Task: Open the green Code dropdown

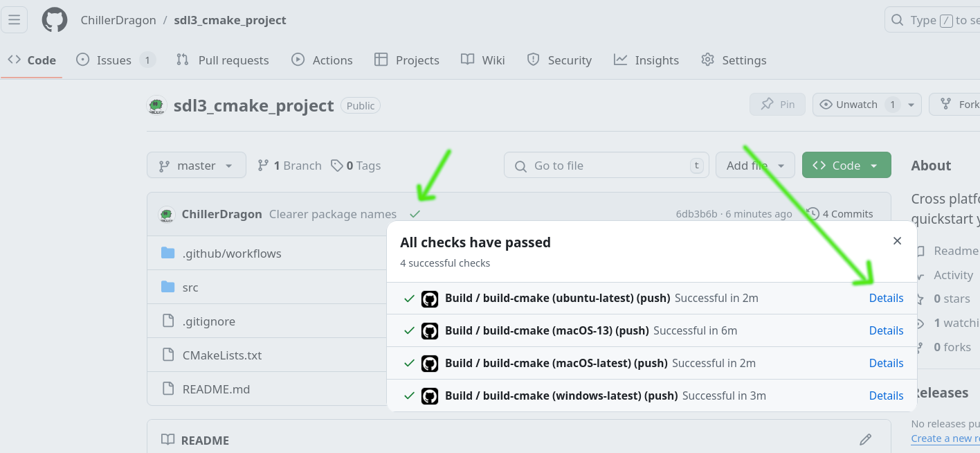Action: [x=846, y=166]
